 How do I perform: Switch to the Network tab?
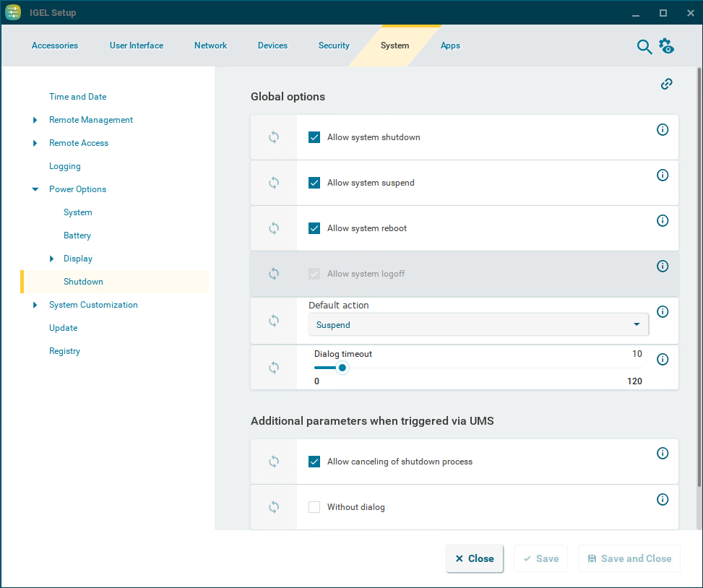[x=210, y=46]
